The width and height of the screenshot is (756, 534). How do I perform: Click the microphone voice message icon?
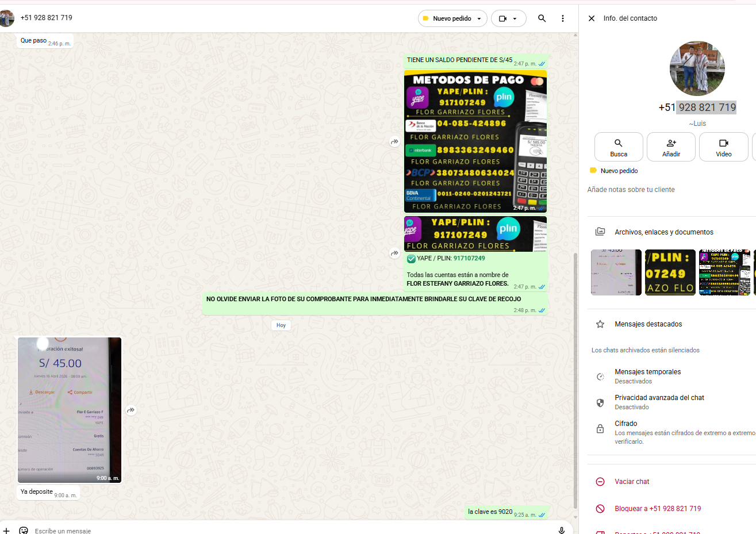[562, 530]
